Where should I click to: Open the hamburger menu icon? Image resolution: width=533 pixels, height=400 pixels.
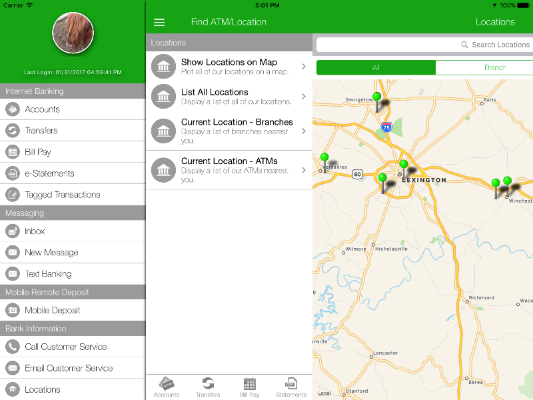(x=159, y=22)
